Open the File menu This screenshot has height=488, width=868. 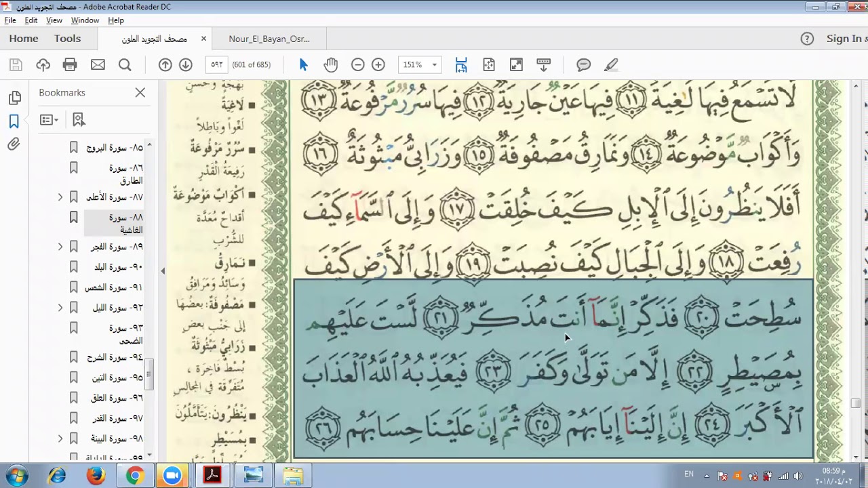pos(10,20)
